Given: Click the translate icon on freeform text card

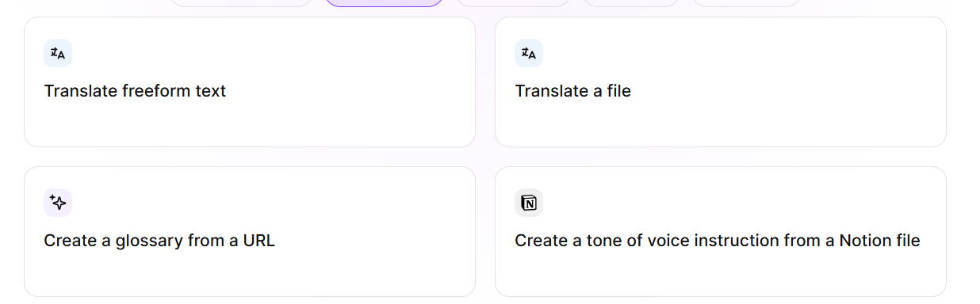Looking at the screenshot, I should click(x=58, y=53).
